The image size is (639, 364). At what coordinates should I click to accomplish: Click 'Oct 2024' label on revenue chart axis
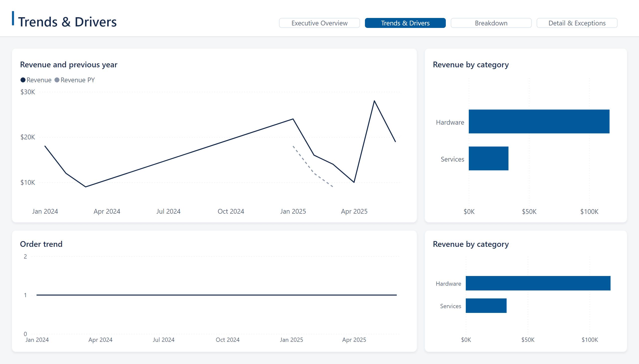coord(231,211)
